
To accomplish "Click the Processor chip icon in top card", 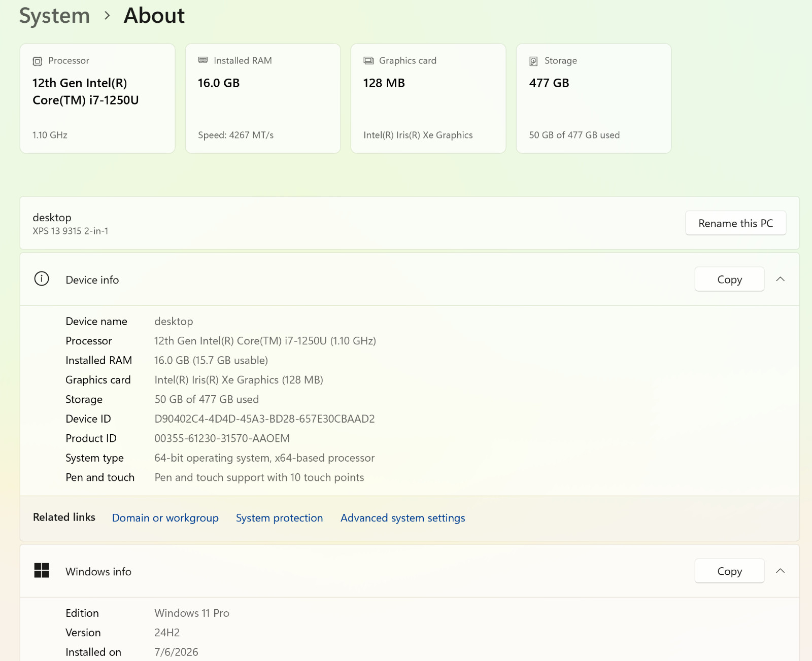I will tap(38, 61).
